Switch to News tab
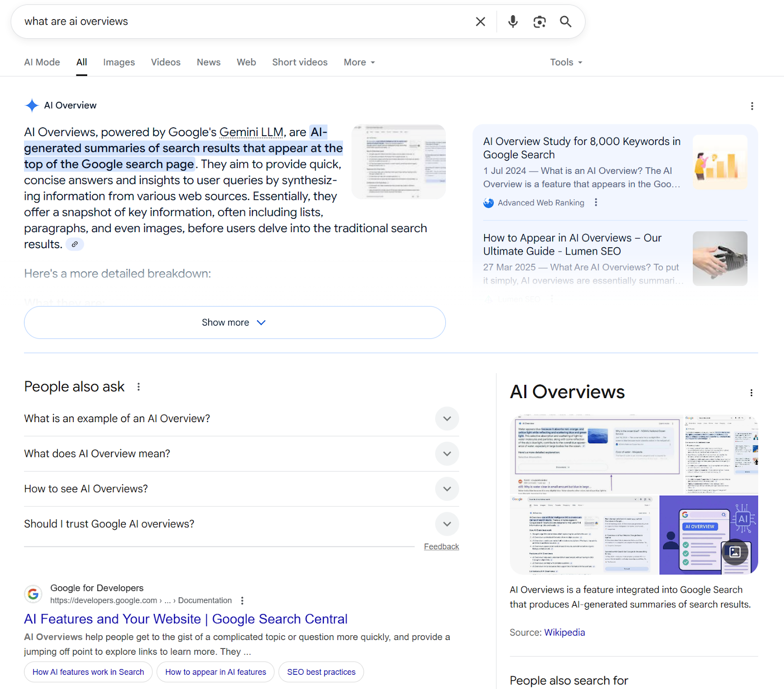 (x=209, y=62)
